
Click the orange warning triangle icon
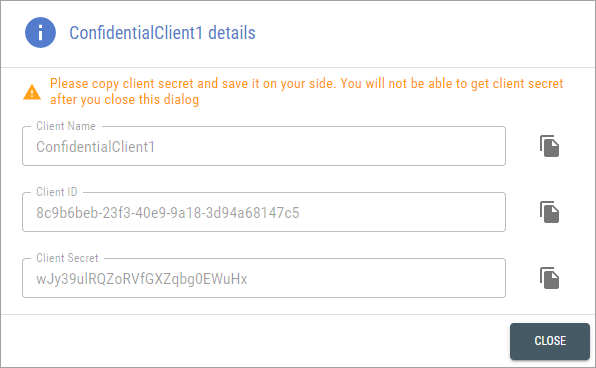click(x=32, y=92)
